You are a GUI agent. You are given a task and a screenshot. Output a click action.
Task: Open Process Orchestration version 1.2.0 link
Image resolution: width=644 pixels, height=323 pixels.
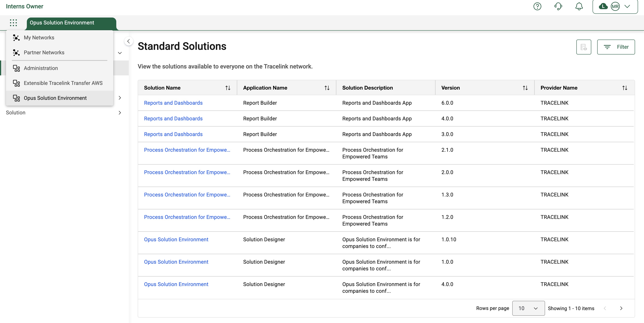coord(187,217)
